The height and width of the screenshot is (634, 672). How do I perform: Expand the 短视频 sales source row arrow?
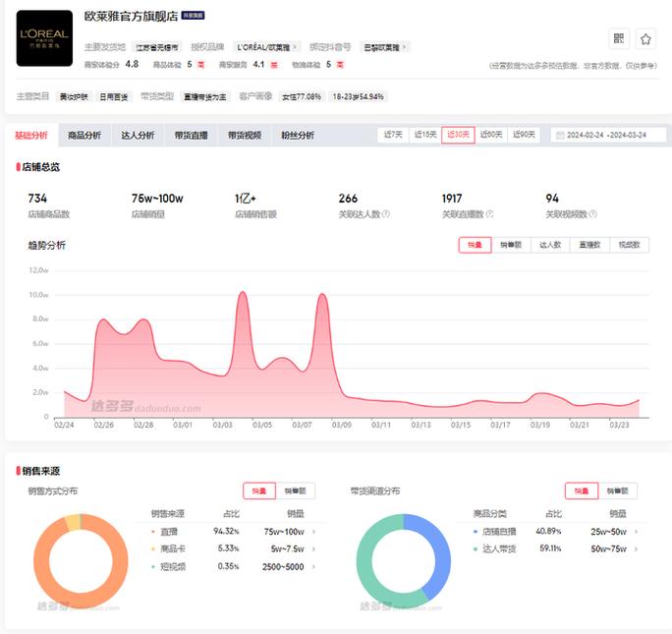coord(314,566)
